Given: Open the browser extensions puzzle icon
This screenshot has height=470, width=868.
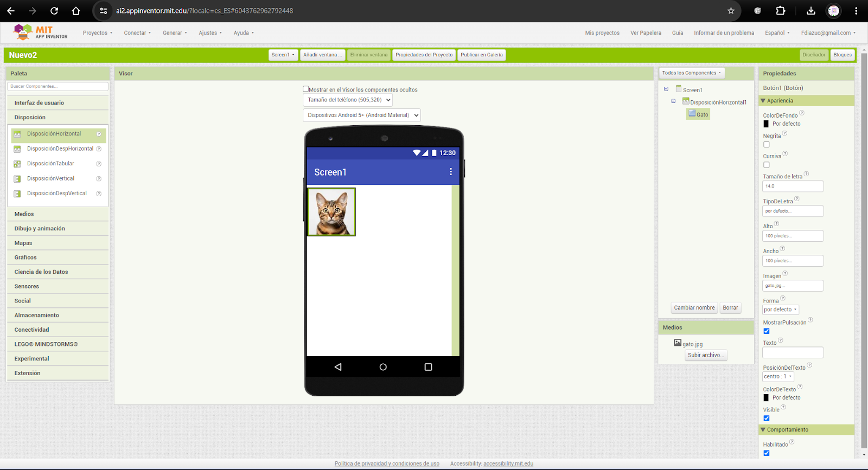Looking at the screenshot, I should (781, 11).
